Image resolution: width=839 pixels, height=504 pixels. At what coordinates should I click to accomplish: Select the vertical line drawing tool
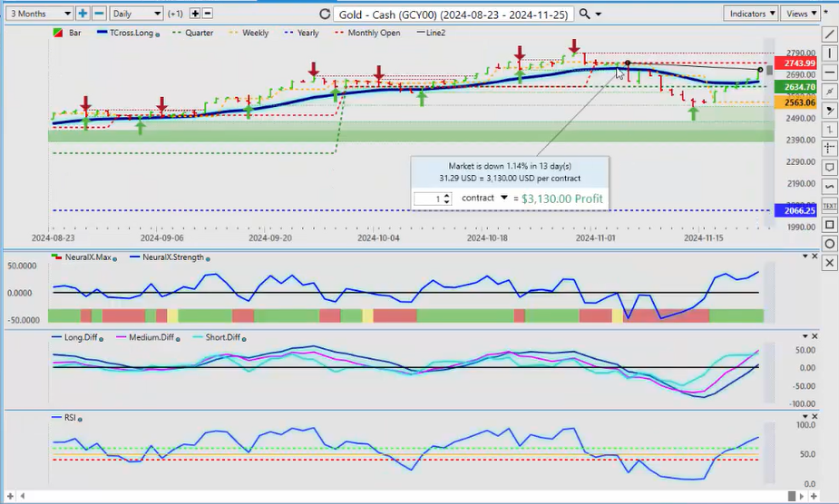pos(829,53)
